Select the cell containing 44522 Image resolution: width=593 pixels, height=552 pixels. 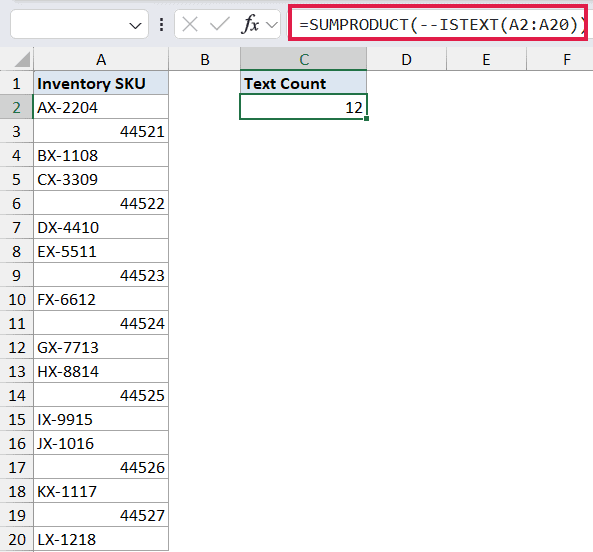coord(101,203)
